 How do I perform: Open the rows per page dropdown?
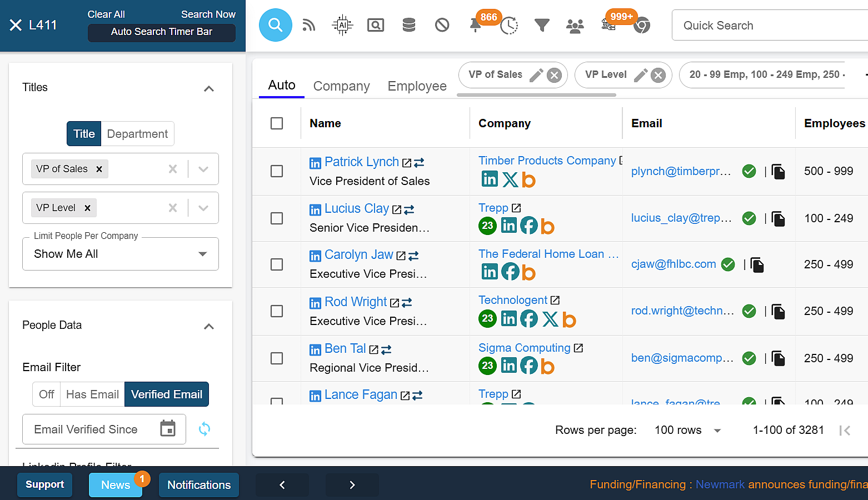click(688, 430)
